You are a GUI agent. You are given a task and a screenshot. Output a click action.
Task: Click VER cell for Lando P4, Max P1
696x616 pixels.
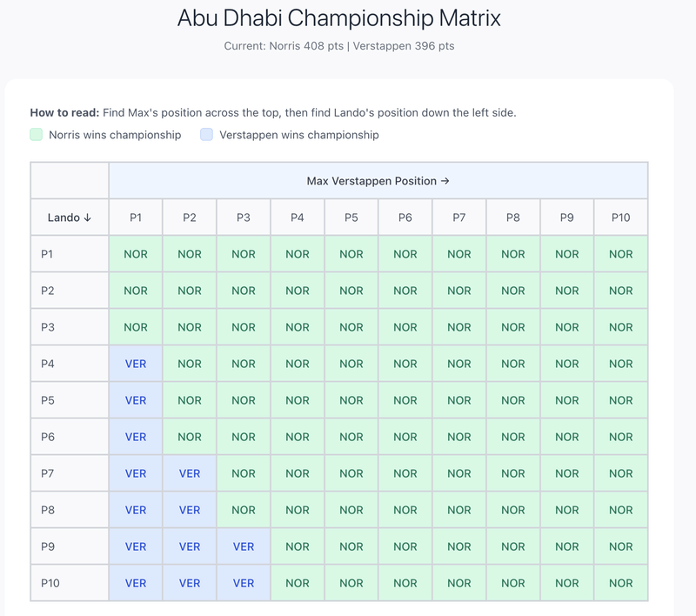pyautogui.click(x=136, y=364)
